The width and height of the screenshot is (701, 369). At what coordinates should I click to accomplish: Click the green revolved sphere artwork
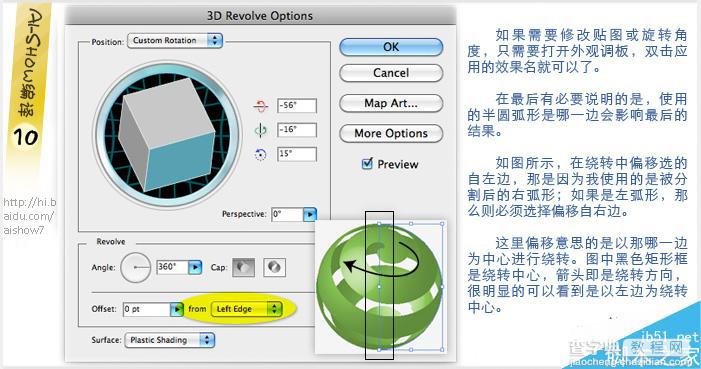click(379, 286)
